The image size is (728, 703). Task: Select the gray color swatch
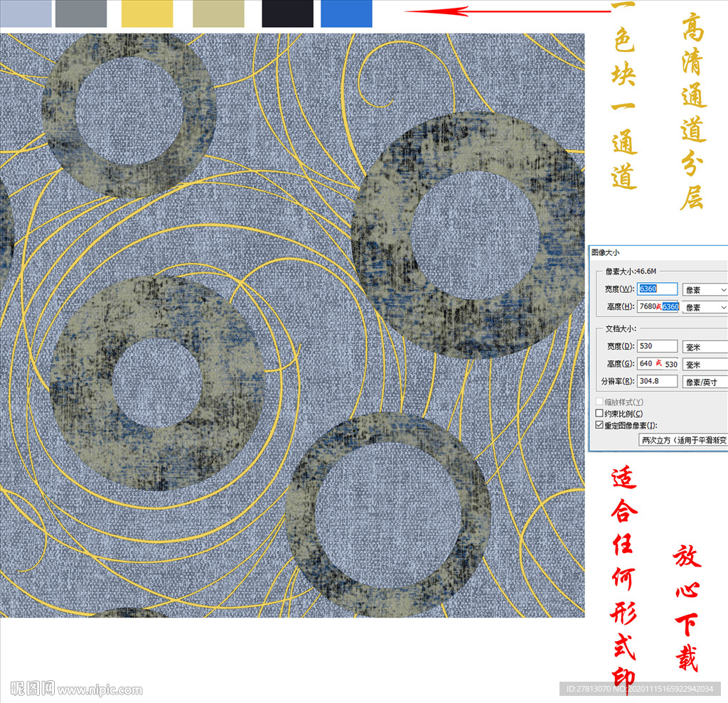pyautogui.click(x=80, y=14)
